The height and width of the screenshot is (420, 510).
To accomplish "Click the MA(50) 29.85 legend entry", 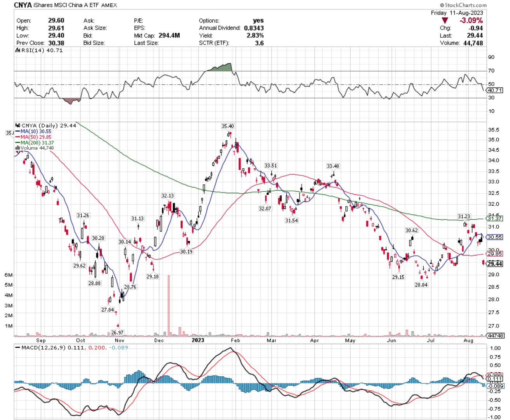I will pos(33,137).
